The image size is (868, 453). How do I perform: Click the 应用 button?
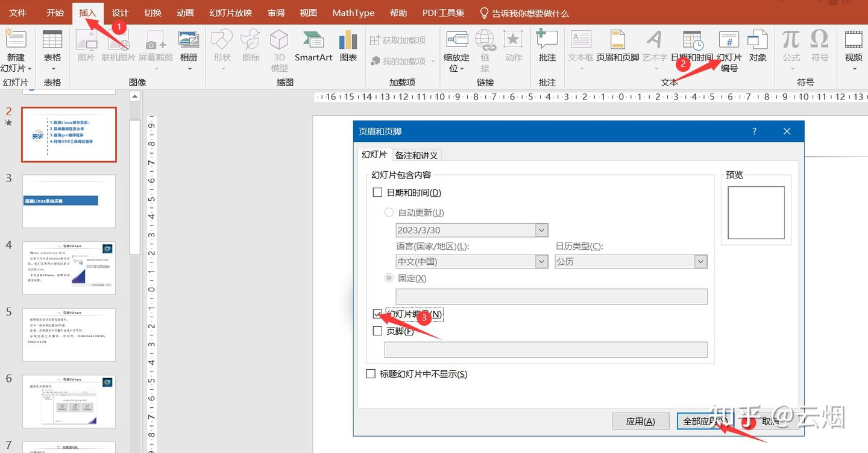(x=640, y=420)
